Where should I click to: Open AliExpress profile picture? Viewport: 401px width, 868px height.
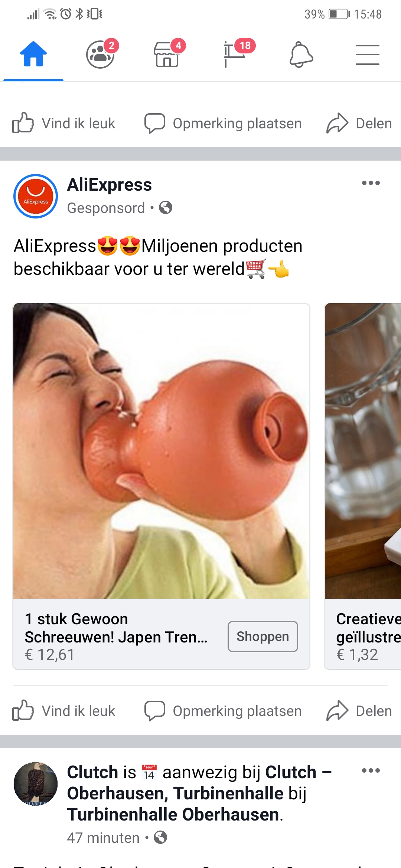36,196
